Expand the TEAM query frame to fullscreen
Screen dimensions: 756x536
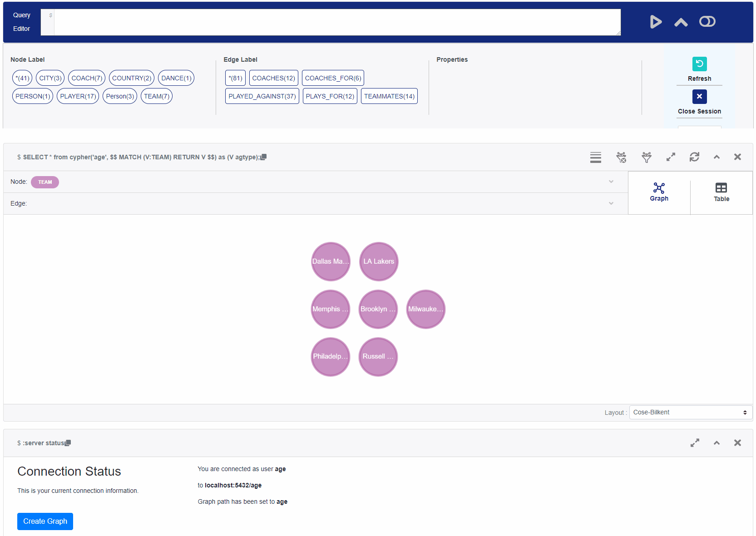[x=671, y=157]
